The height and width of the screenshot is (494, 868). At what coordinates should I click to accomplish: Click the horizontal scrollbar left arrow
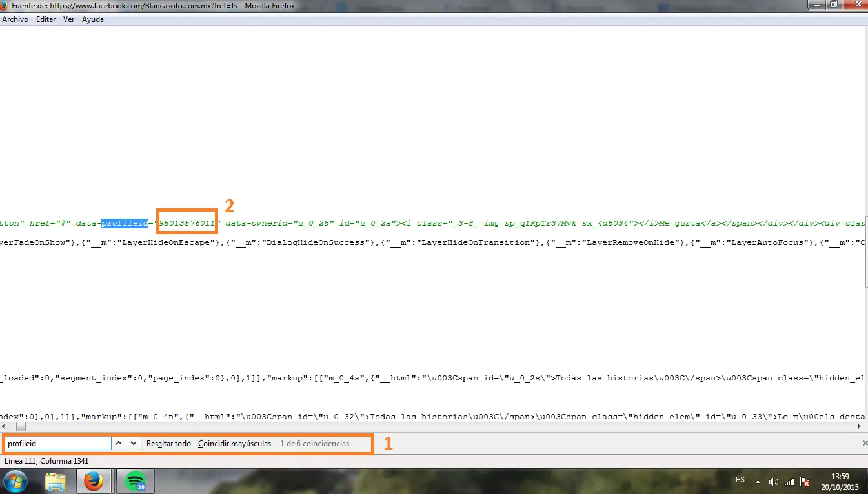(x=5, y=427)
